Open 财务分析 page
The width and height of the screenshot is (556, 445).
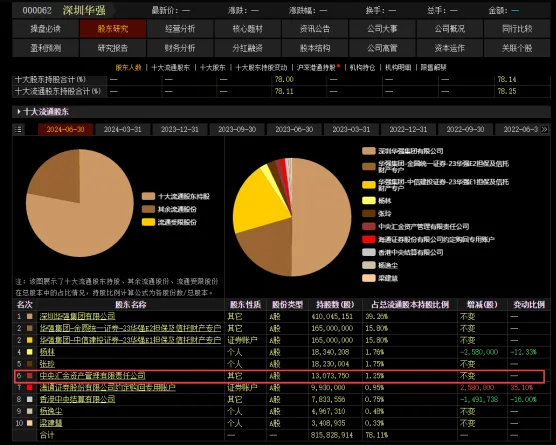180,48
